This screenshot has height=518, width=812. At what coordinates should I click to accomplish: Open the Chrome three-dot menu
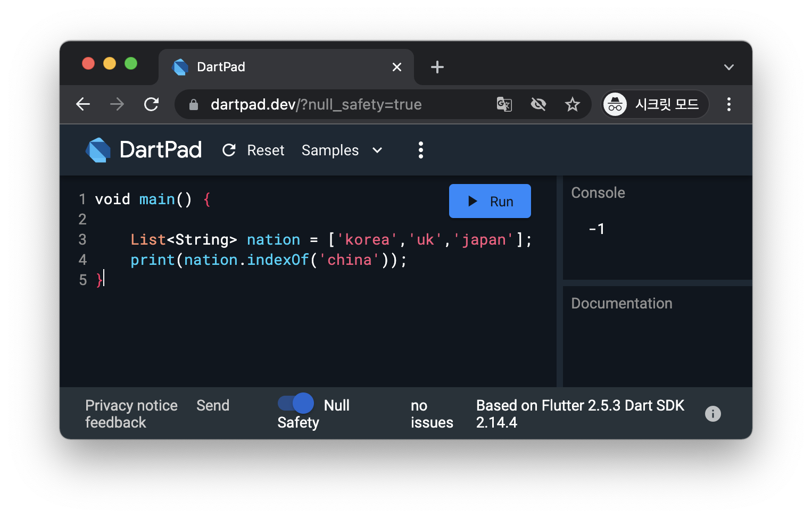click(729, 104)
